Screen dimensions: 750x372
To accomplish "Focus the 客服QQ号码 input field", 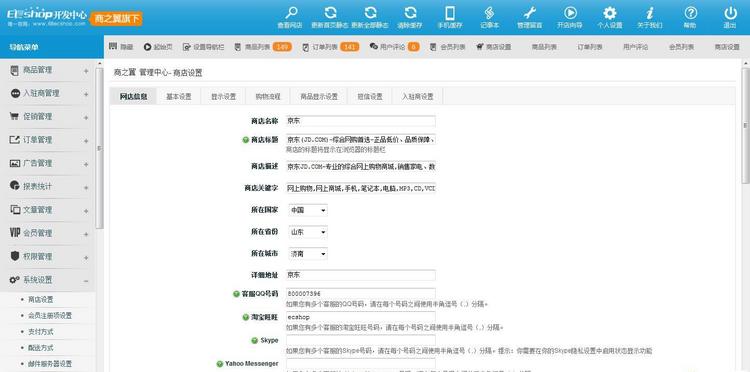I will (361, 293).
